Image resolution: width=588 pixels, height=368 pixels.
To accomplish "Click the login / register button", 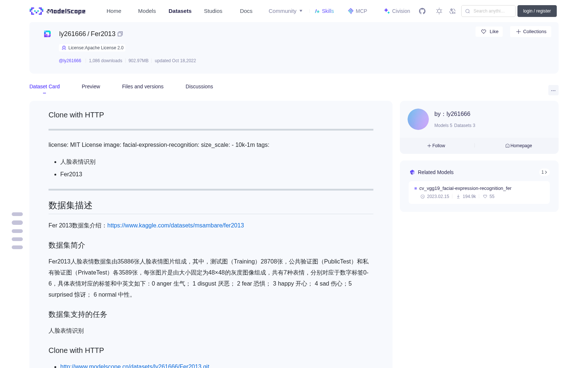I will pos(537,11).
